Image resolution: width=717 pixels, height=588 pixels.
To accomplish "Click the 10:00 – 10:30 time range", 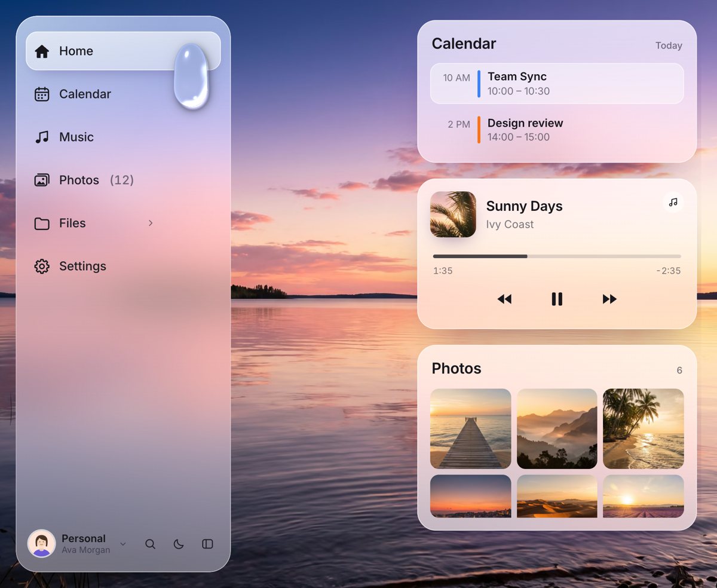I will click(519, 91).
